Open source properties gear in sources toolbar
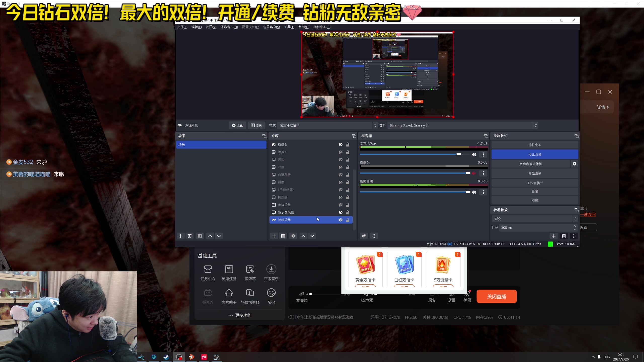The width and height of the screenshot is (644, 362). coord(293,236)
